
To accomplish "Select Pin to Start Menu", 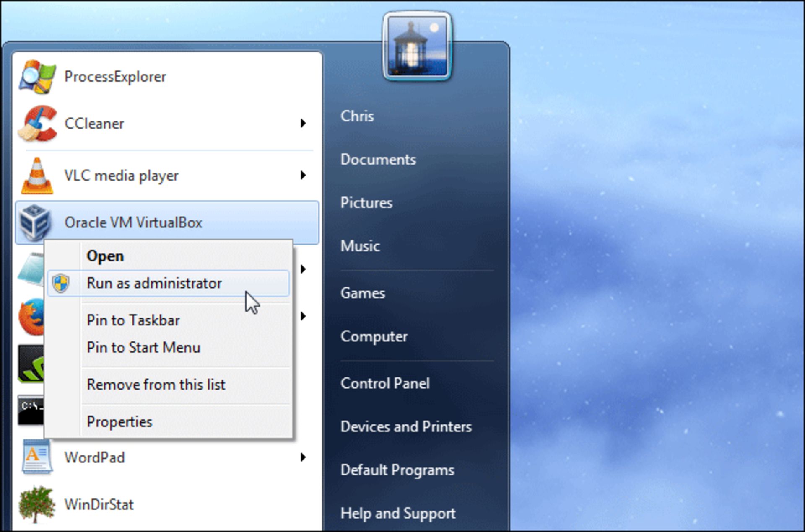I will (x=168, y=348).
